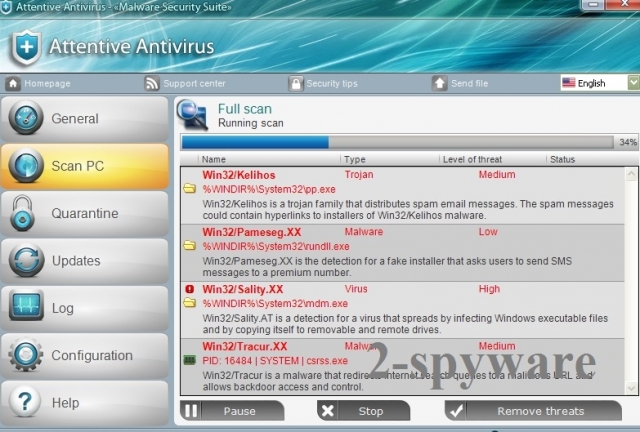This screenshot has width=640, height=432.
Task: Click the Security tips padlock icon
Action: 296,84
